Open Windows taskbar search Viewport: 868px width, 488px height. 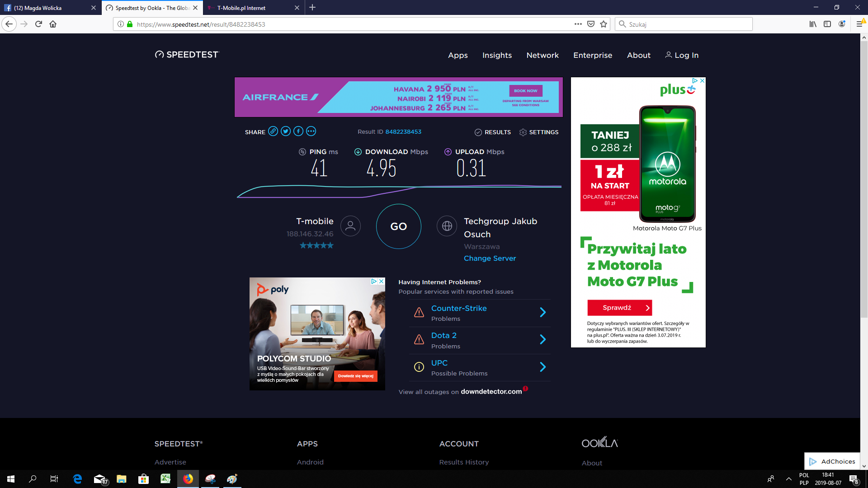(x=33, y=479)
